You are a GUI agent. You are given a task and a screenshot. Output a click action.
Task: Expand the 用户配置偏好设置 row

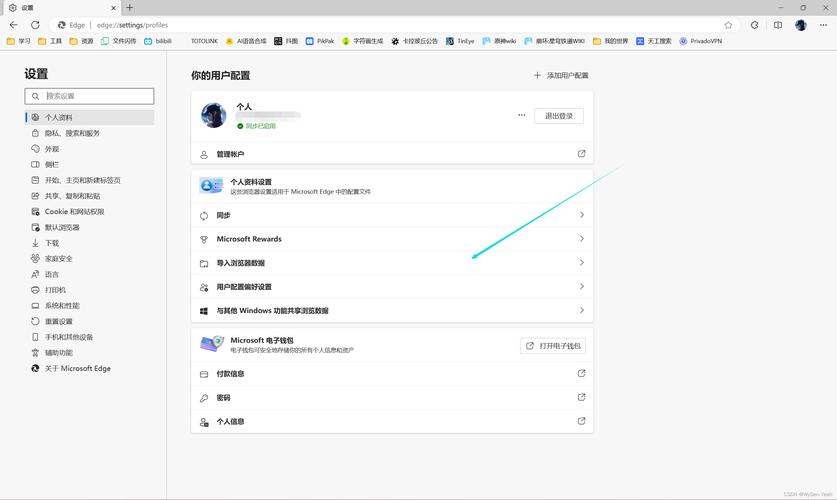pos(392,287)
